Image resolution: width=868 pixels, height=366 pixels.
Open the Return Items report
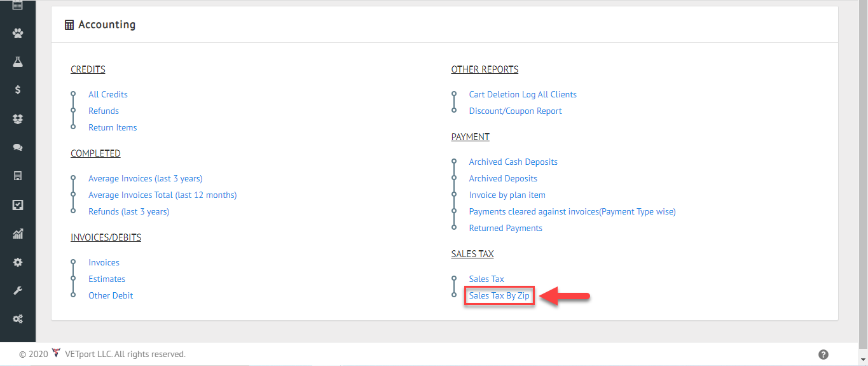tap(113, 127)
